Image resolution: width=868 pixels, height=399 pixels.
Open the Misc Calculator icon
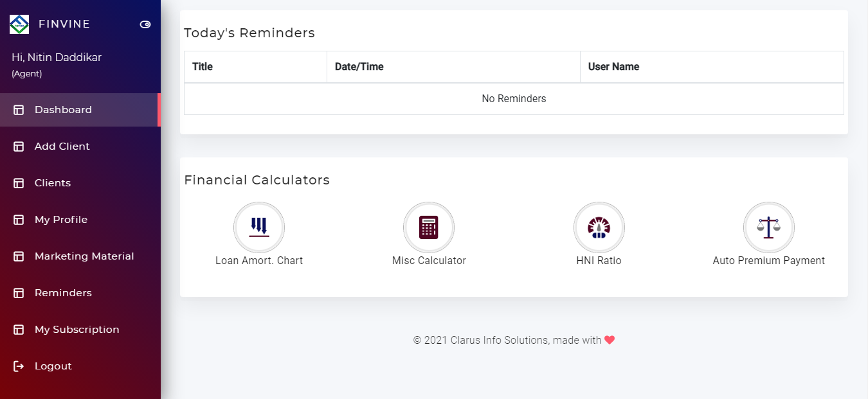tap(429, 227)
